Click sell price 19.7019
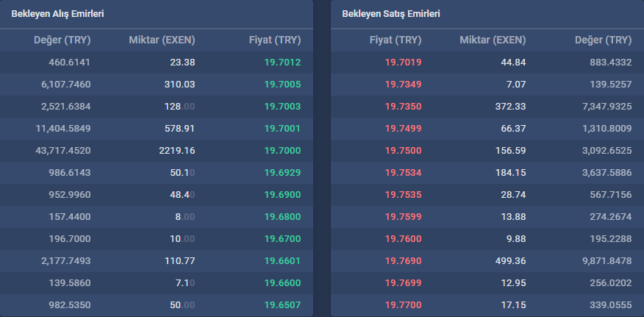 (404, 63)
